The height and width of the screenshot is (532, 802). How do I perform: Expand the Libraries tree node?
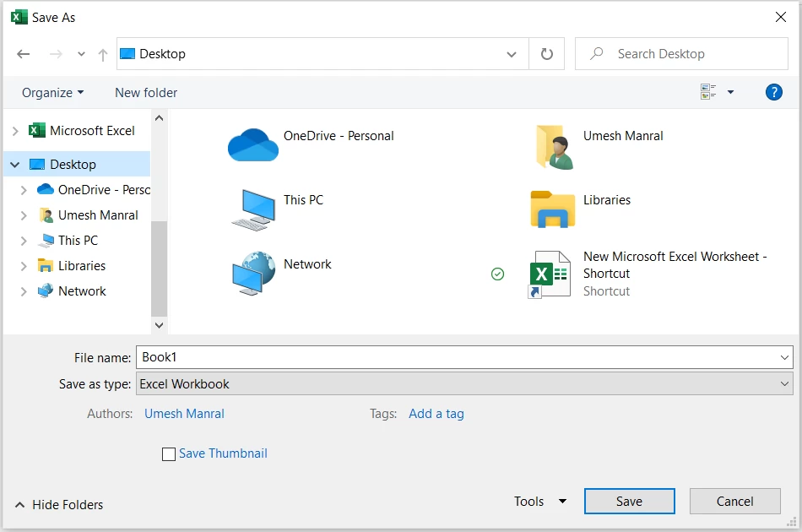tap(24, 266)
